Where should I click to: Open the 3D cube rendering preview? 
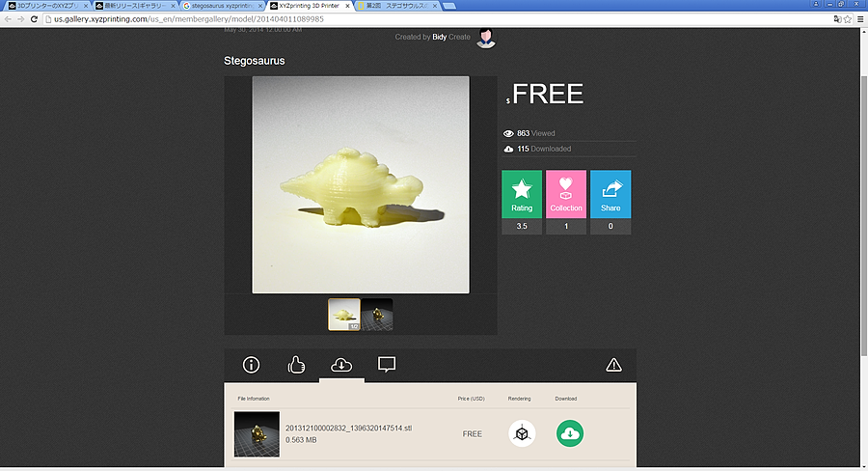[x=522, y=433]
